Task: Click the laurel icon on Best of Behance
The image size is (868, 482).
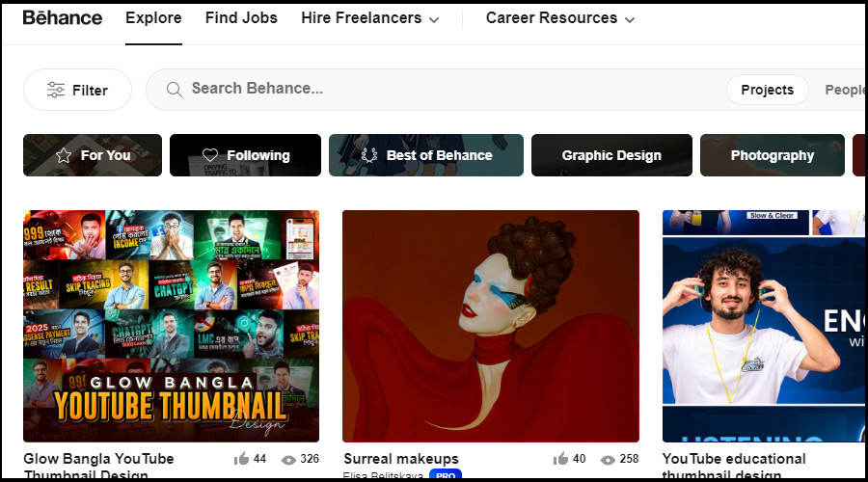Action: point(369,155)
